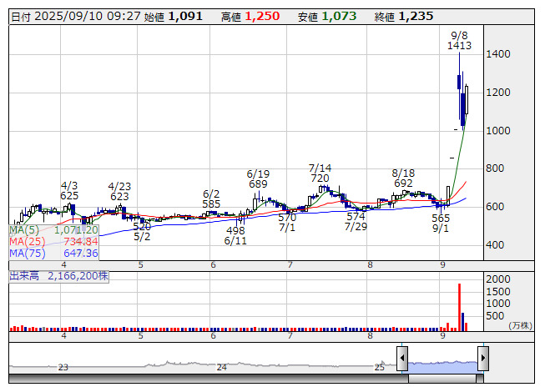
Task: Click the 6/11 498 low marker
Action: (235, 235)
